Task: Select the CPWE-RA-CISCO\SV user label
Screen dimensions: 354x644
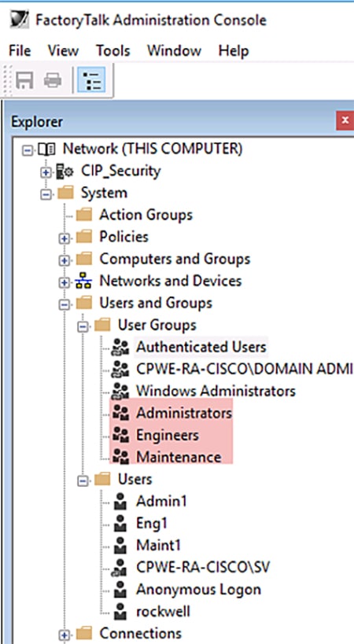Action: (203, 568)
